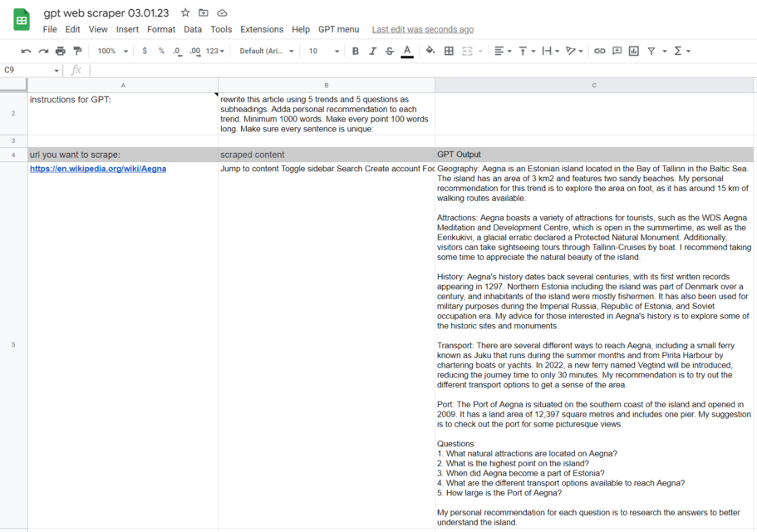Open the text wrapping dropdown

coord(550,51)
